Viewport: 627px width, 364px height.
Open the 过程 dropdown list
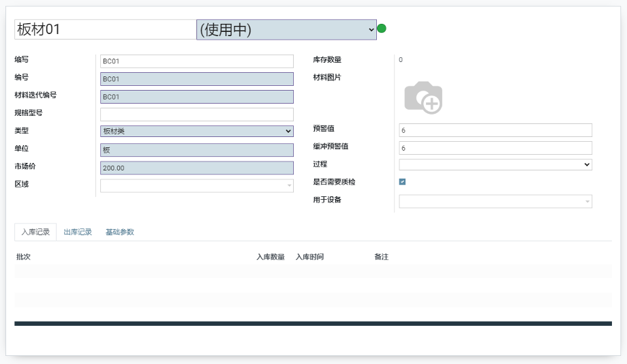click(x=495, y=164)
